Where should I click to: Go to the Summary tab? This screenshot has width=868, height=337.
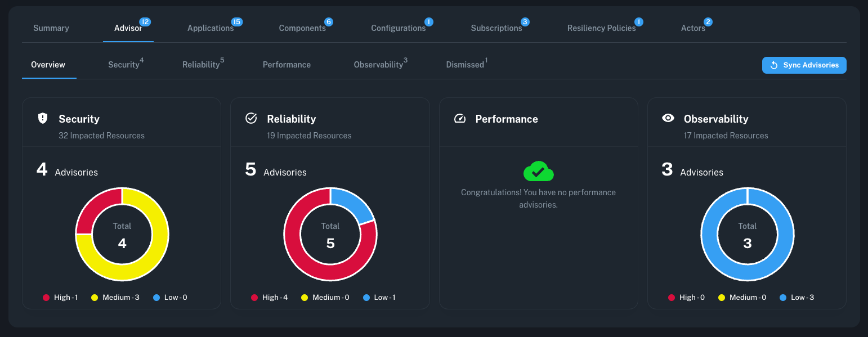[51, 28]
